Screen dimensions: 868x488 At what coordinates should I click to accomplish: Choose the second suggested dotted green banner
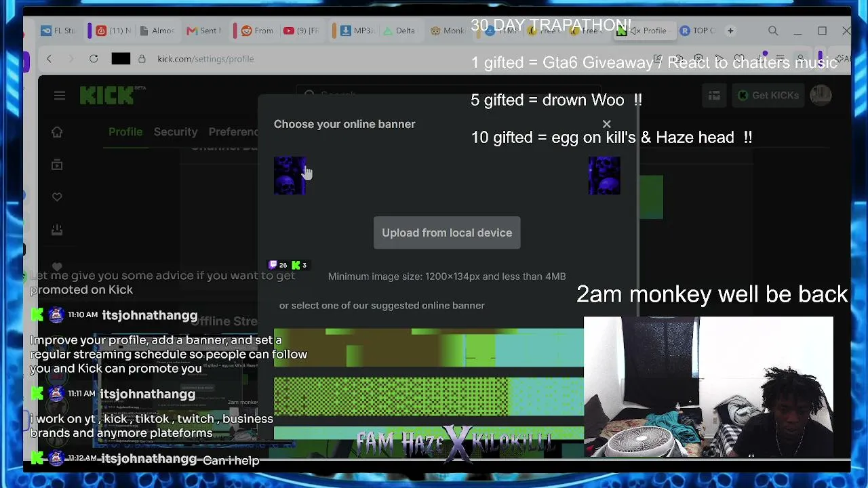point(429,396)
